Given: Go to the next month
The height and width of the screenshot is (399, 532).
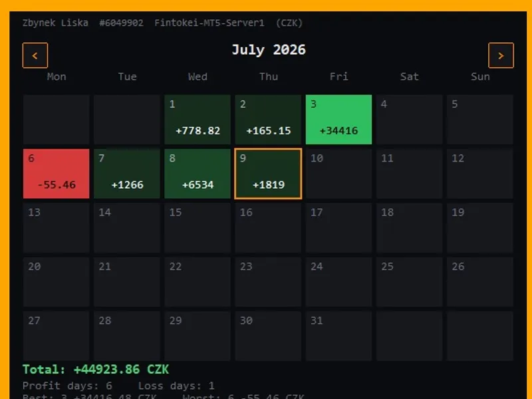Looking at the screenshot, I should coord(501,55).
